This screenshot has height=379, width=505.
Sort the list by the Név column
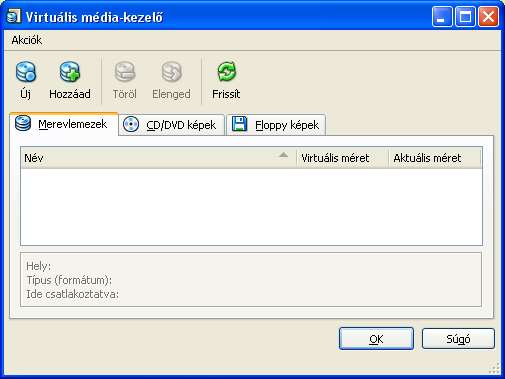tap(159, 158)
